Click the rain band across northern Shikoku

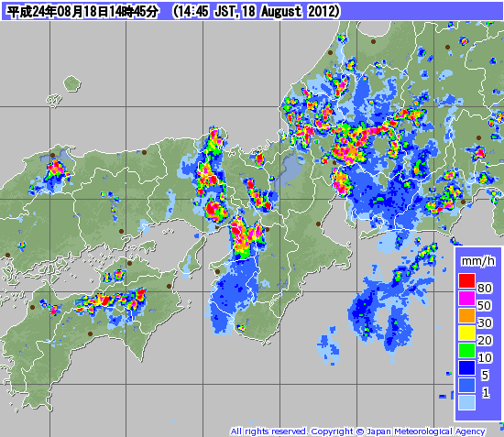click(x=110, y=301)
